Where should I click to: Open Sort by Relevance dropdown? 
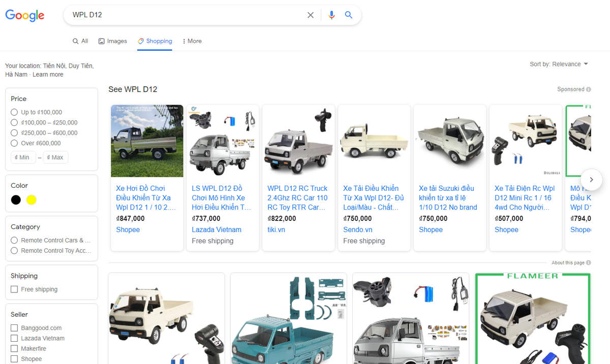pos(559,64)
